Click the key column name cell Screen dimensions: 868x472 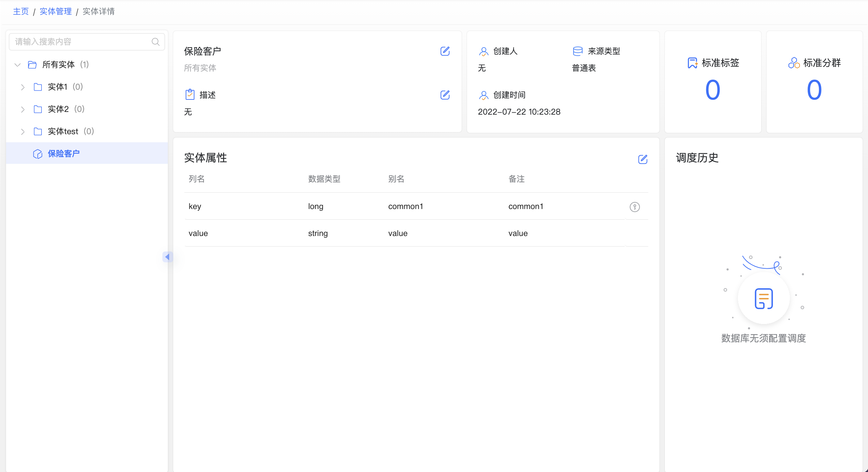(x=195, y=206)
